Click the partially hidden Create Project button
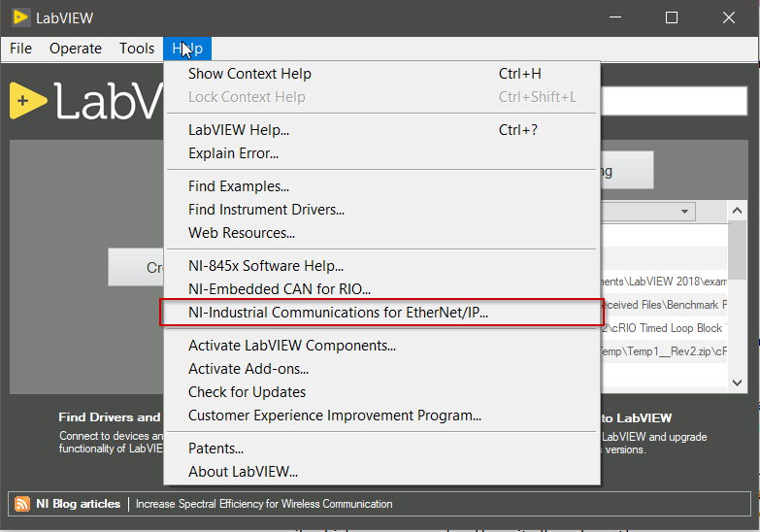 [136, 267]
